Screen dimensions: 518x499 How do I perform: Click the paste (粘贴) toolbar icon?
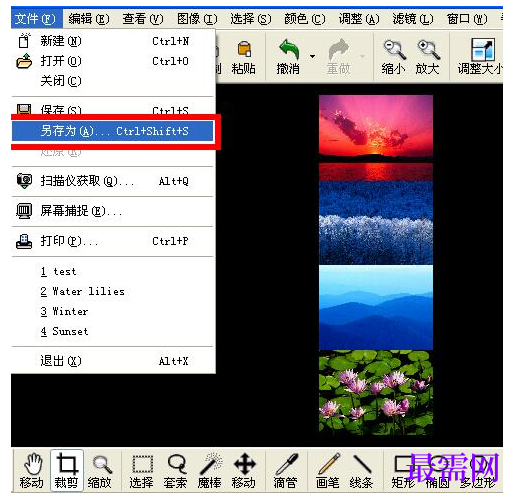click(244, 57)
